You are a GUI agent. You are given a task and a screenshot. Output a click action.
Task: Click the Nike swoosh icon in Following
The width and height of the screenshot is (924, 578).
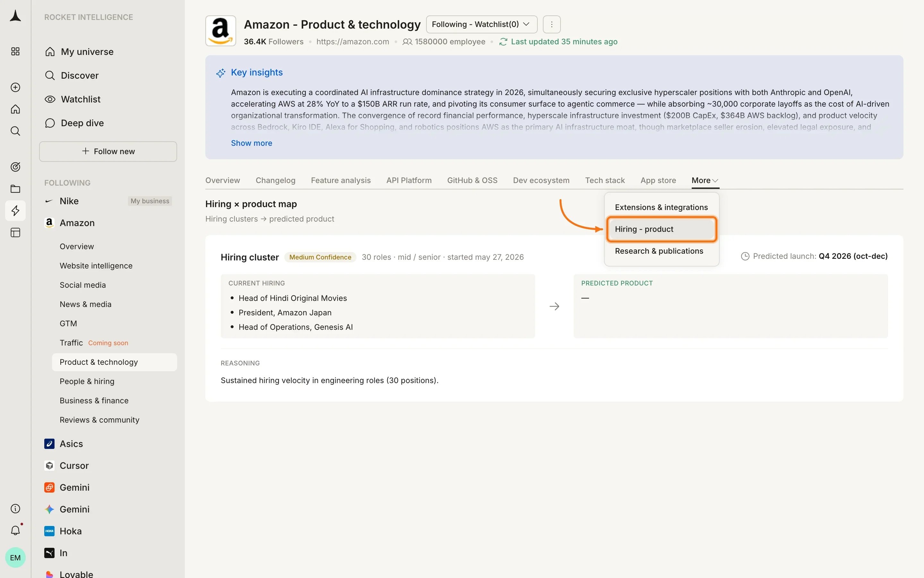pos(49,201)
